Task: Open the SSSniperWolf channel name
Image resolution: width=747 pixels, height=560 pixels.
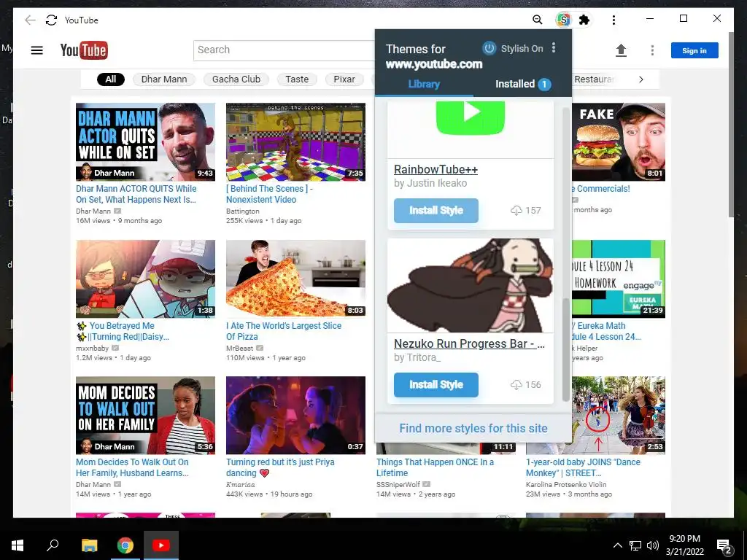Action: click(398, 484)
